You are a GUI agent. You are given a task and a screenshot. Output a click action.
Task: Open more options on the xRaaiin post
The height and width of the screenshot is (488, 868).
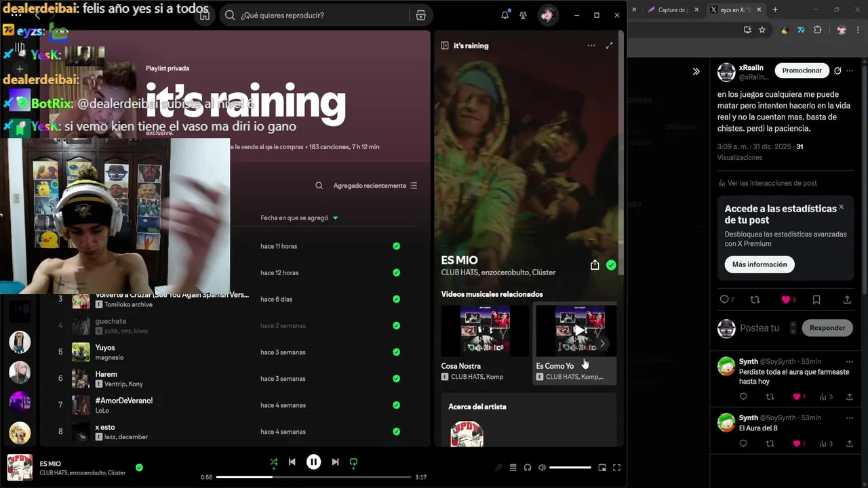click(x=850, y=70)
